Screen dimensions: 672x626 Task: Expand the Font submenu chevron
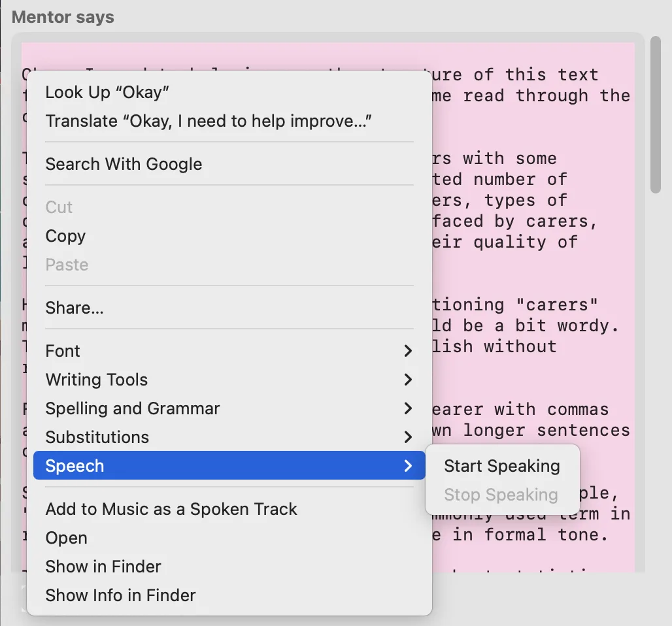point(408,351)
